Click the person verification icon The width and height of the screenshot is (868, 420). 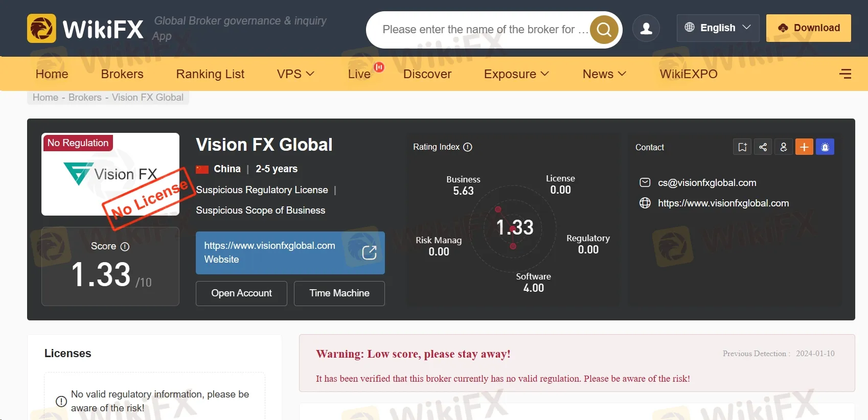(x=784, y=147)
